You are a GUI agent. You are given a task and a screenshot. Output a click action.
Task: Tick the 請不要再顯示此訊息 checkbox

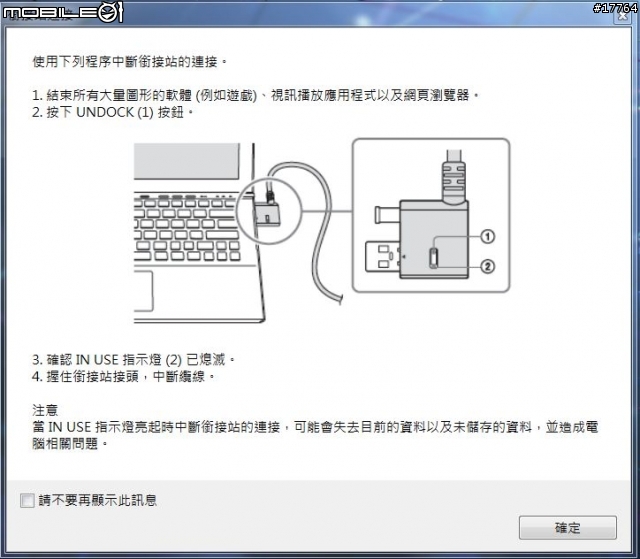coord(27,500)
